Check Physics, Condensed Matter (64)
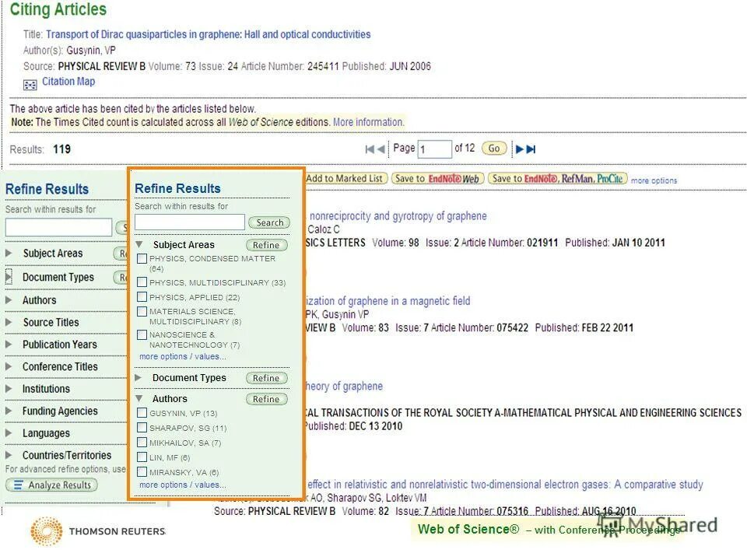This screenshot has height=560, width=747. 142,258
